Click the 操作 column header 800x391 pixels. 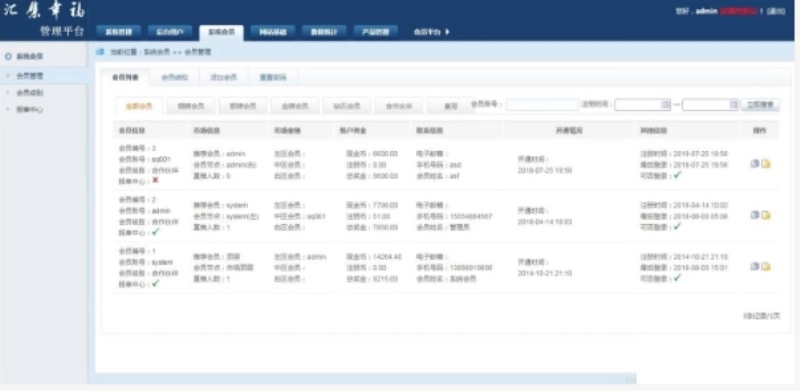[760, 131]
